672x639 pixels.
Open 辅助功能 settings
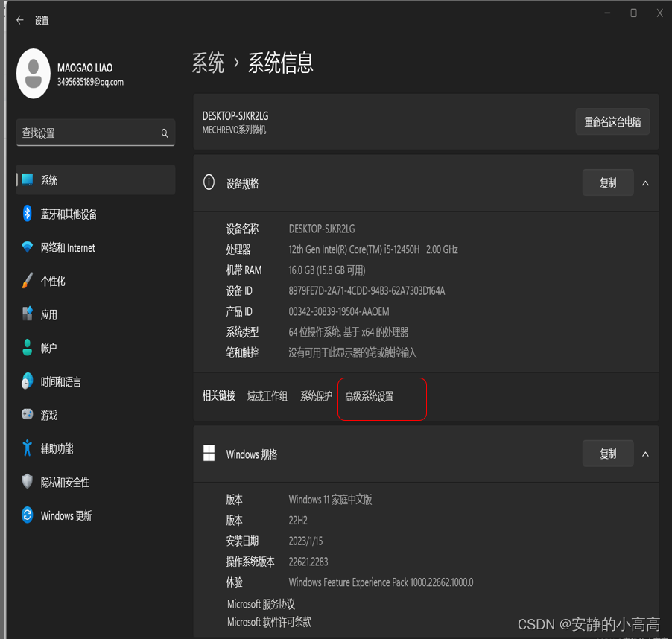click(95, 448)
